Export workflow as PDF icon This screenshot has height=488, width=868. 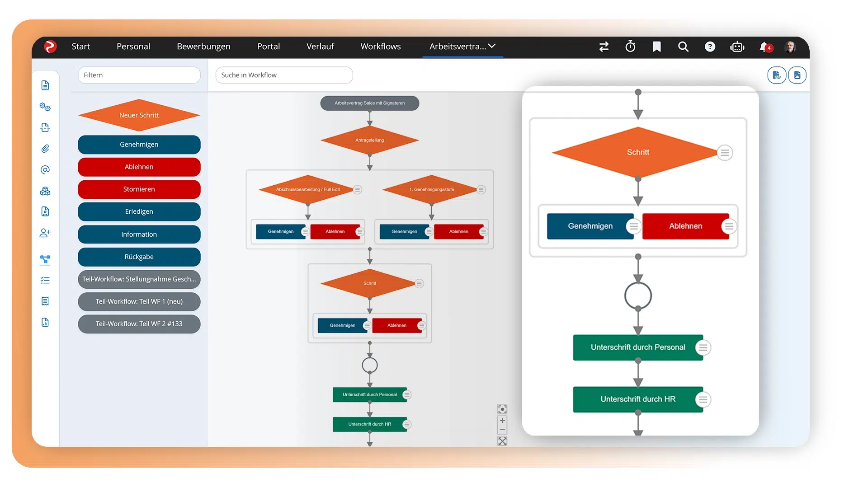[776, 75]
